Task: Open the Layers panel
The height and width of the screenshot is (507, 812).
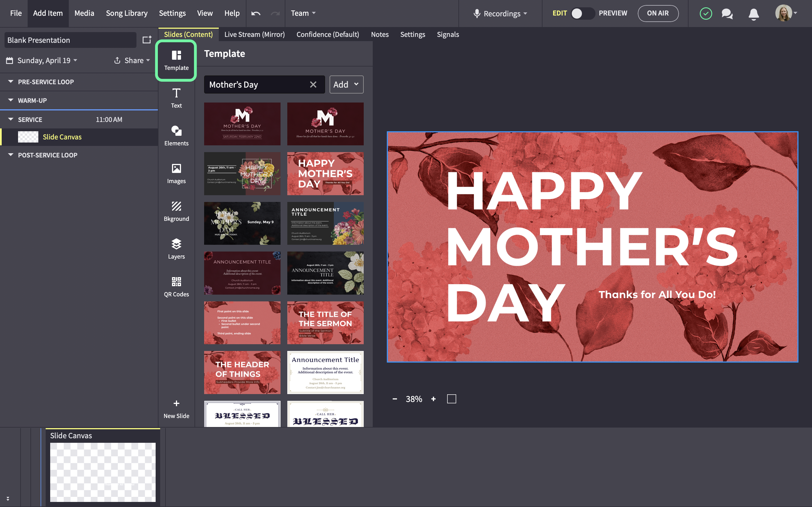Action: pos(176,249)
